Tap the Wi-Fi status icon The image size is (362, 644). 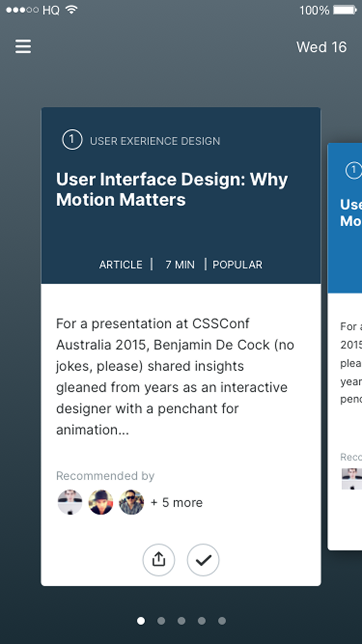point(71,10)
